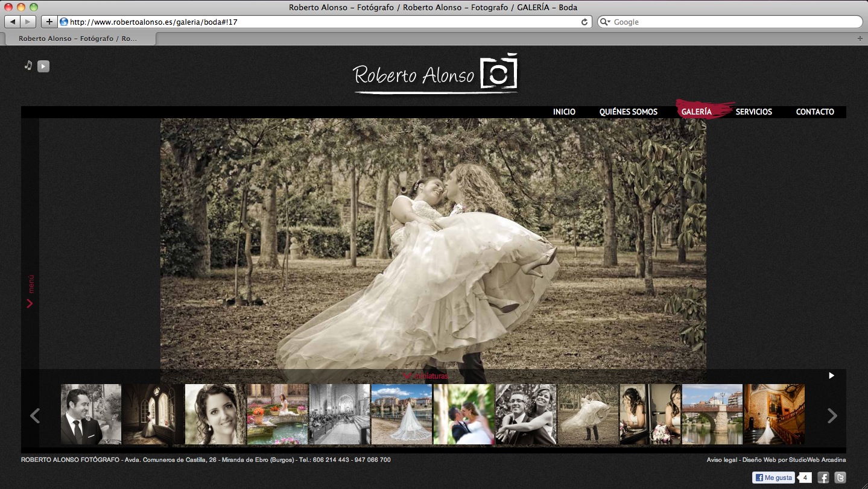Go to the INICIO page
868x489 pixels.
(564, 112)
